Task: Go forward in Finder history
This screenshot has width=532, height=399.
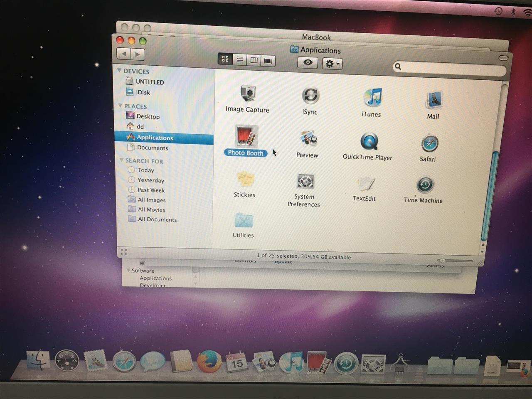Action: (x=138, y=54)
